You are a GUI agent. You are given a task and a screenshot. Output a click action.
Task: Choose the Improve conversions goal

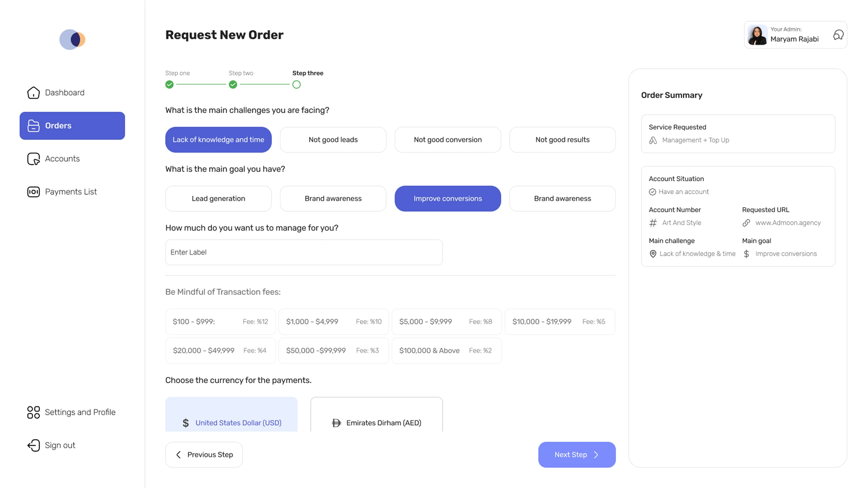(x=448, y=198)
